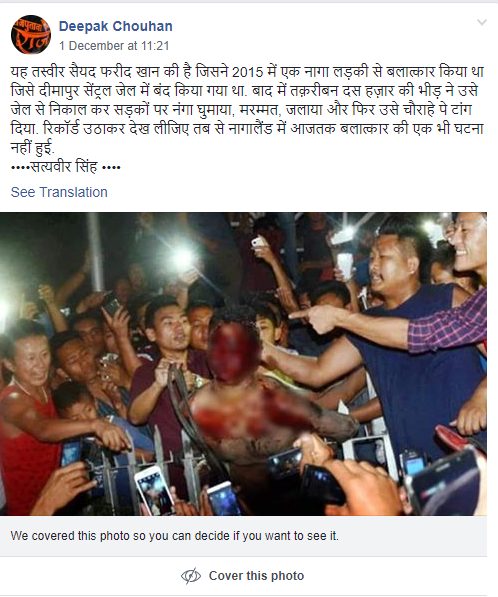498x597 pixels.
Task: Click the सत्यवीर सिंह signature line
Action: pyautogui.click(x=65, y=167)
